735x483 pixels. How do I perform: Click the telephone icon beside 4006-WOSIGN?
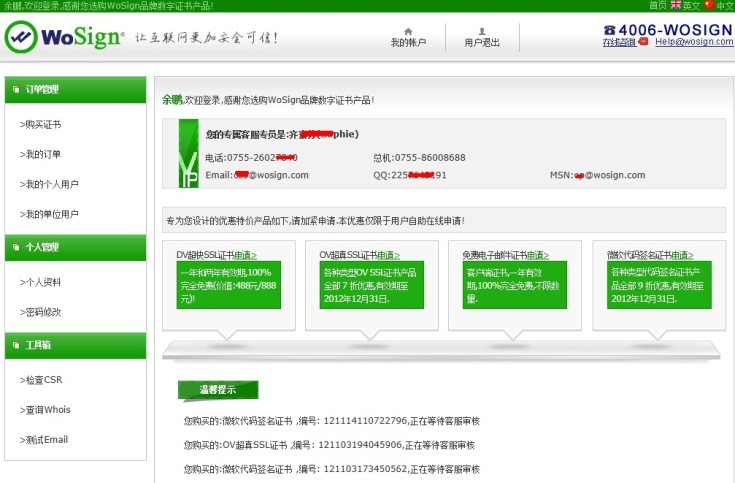(612, 29)
